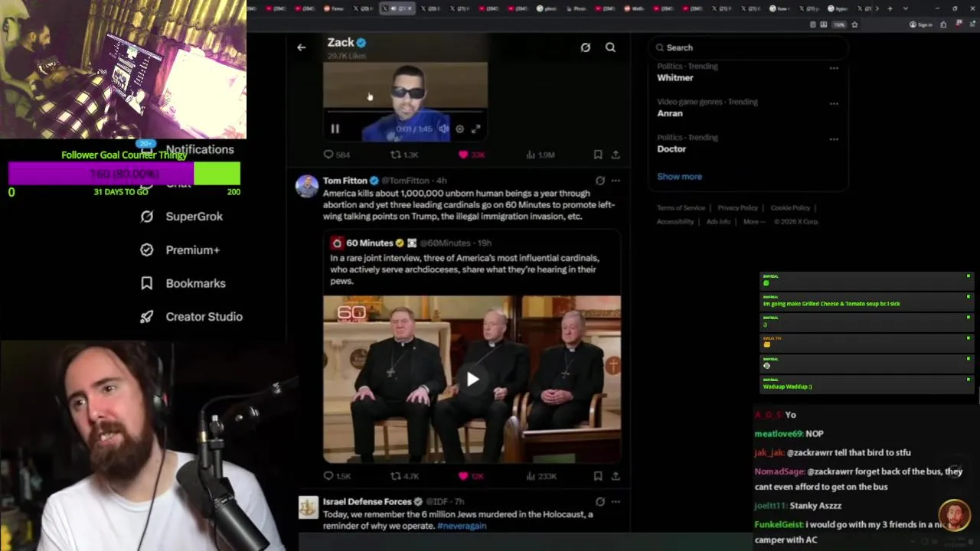
Task: Open video settings gear icon
Action: tap(459, 129)
